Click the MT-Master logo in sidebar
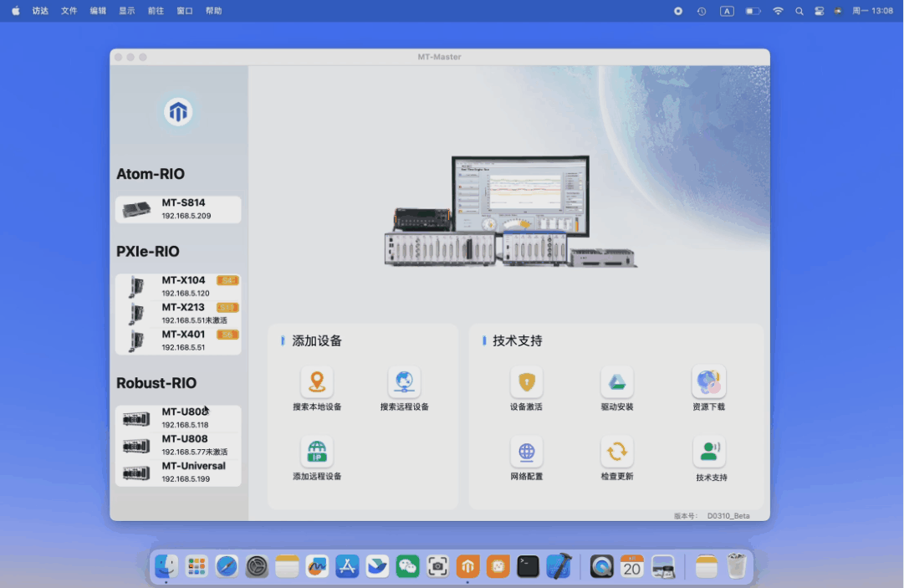Image resolution: width=904 pixels, height=588 pixels. [178, 112]
